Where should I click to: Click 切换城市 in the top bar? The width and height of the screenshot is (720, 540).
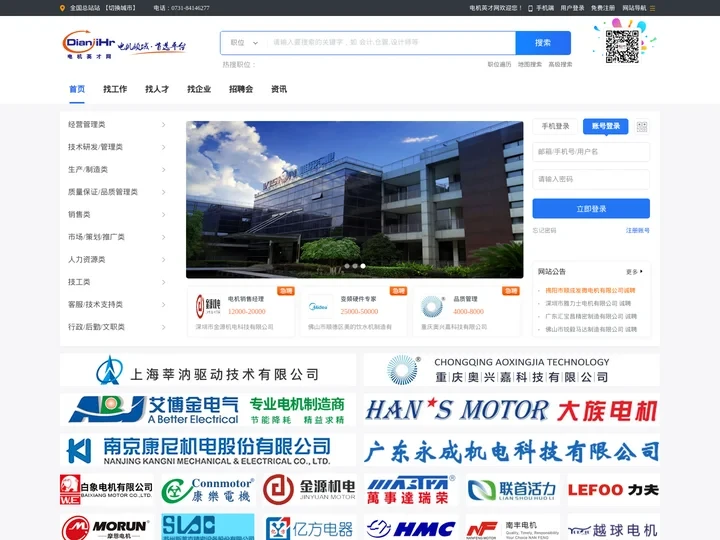tap(120, 8)
